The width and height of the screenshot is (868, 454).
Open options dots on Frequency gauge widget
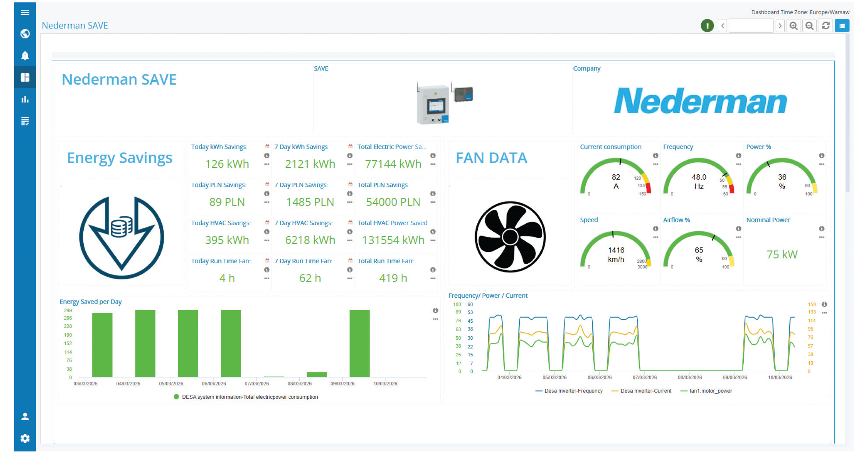(738, 164)
